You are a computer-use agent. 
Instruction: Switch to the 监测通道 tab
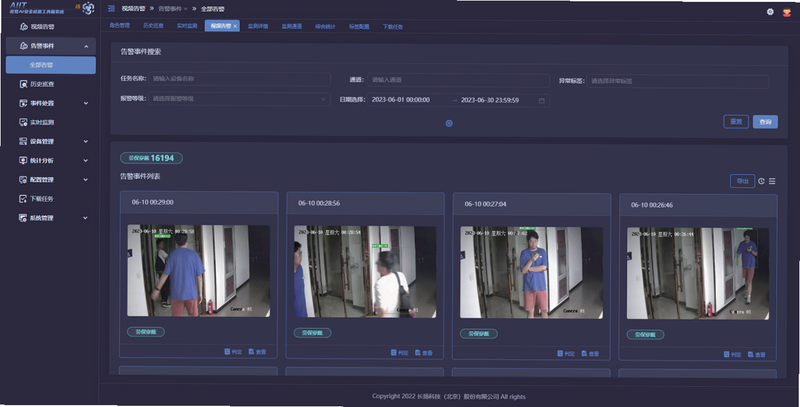291,27
